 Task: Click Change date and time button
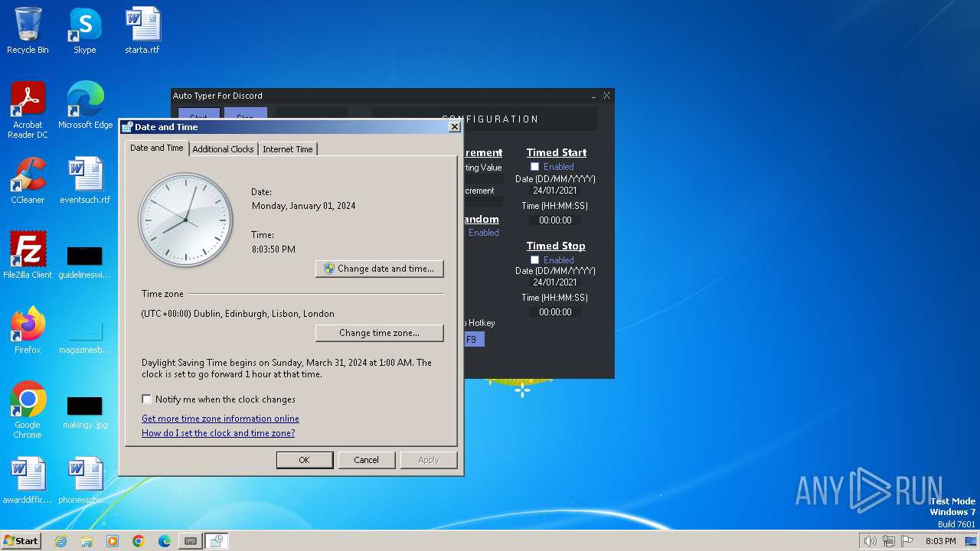tap(380, 269)
